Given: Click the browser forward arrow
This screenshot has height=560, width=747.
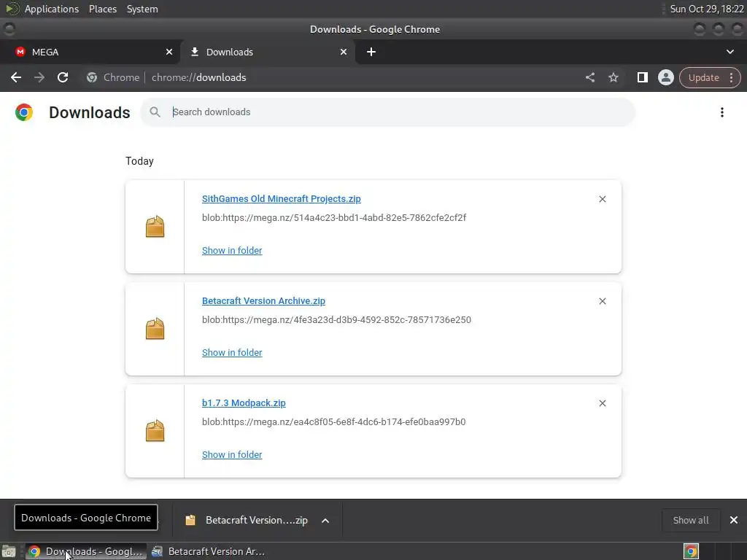Looking at the screenshot, I should click(39, 77).
